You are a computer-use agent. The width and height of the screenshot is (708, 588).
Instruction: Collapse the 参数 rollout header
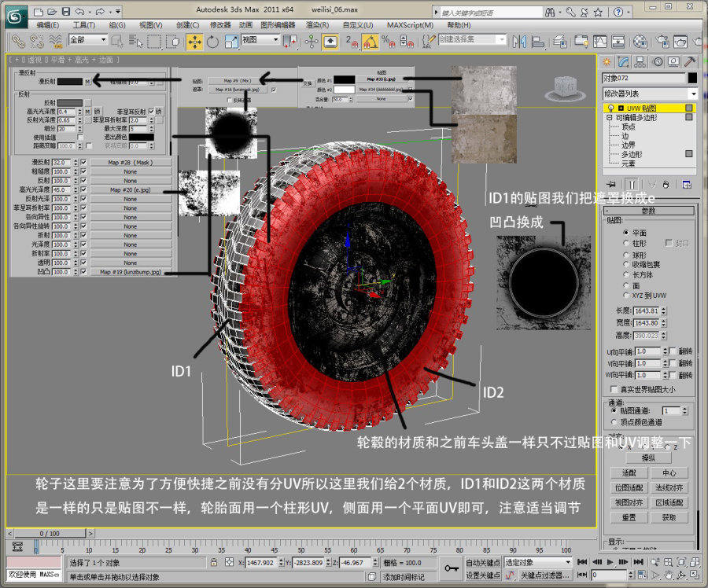tap(649, 211)
